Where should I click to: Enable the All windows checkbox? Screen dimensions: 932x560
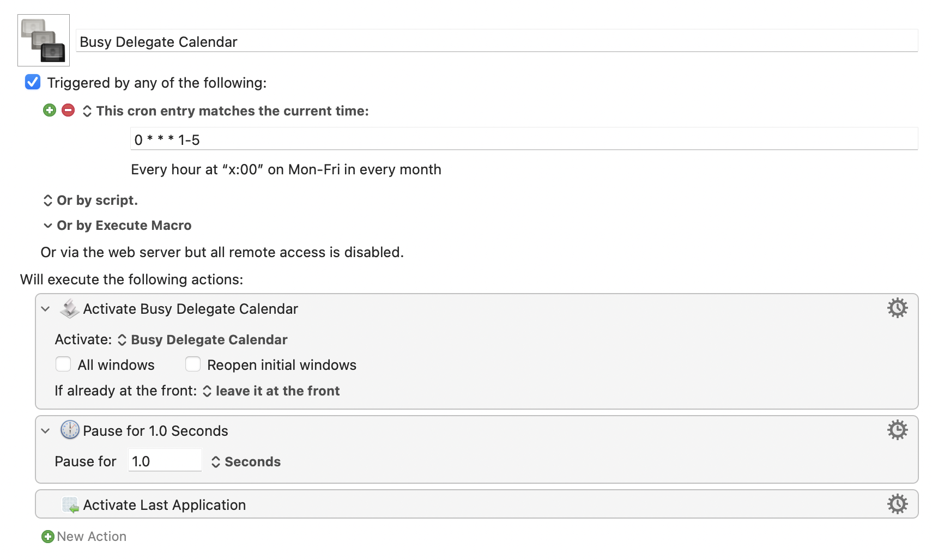tap(63, 364)
